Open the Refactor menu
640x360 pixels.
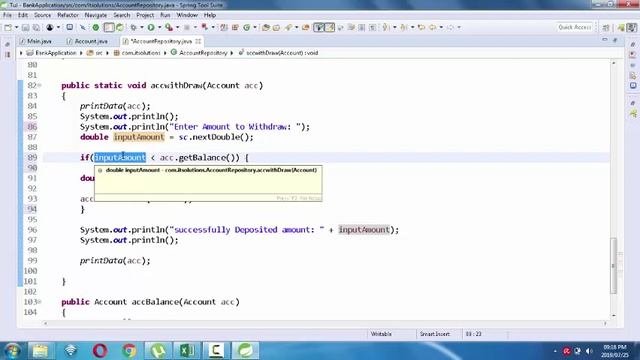(x=68, y=15)
